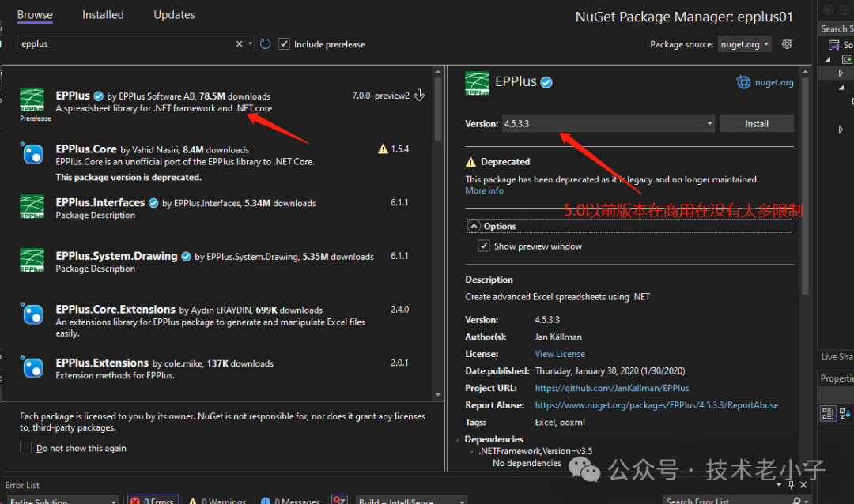The image size is (854, 504).
Task: Collapse the Dependencies section
Action: [x=458, y=439]
